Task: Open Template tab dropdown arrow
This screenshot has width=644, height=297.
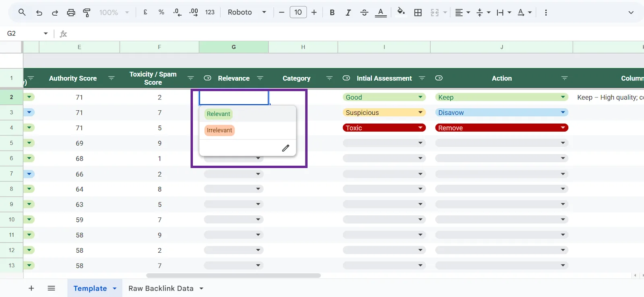Action: coord(115,288)
